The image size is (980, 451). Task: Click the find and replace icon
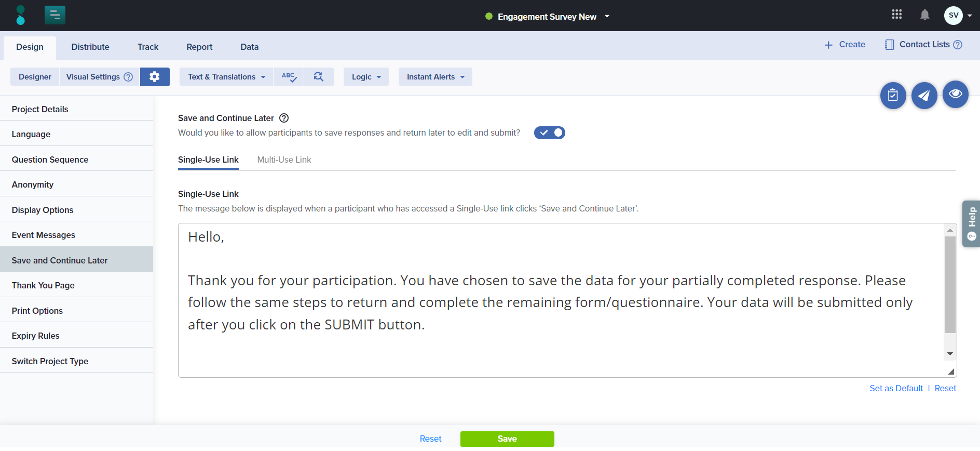point(319,77)
